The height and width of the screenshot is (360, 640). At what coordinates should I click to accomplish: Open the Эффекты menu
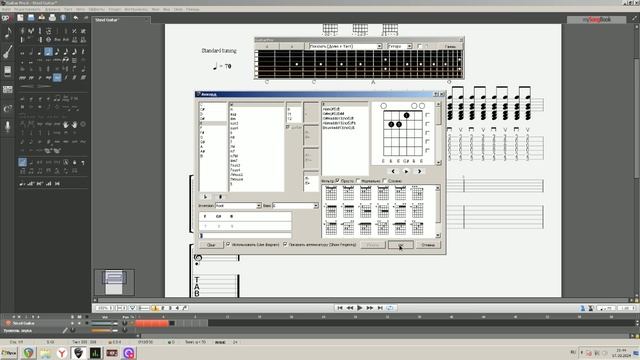(x=97, y=9)
